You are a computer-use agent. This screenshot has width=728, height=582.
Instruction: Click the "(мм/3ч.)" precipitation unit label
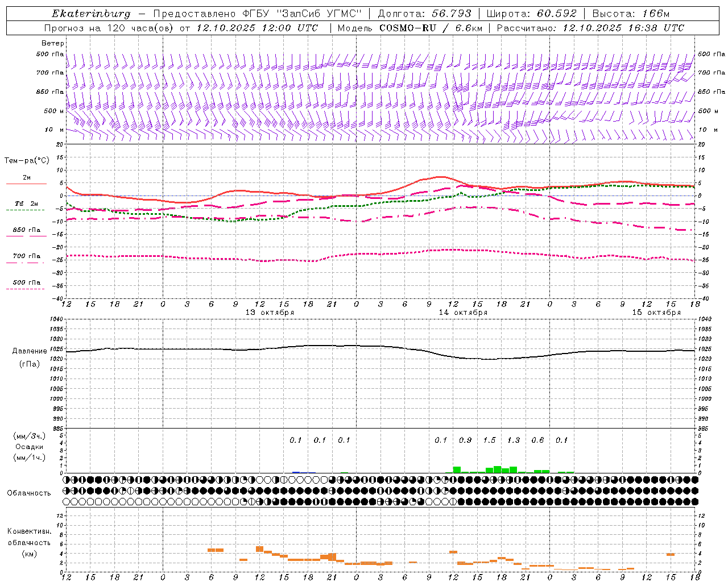[x=30, y=436]
